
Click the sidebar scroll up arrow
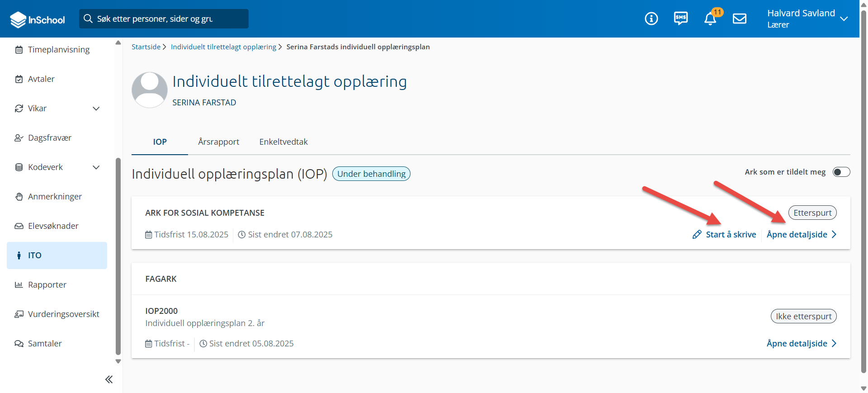pos(118,43)
